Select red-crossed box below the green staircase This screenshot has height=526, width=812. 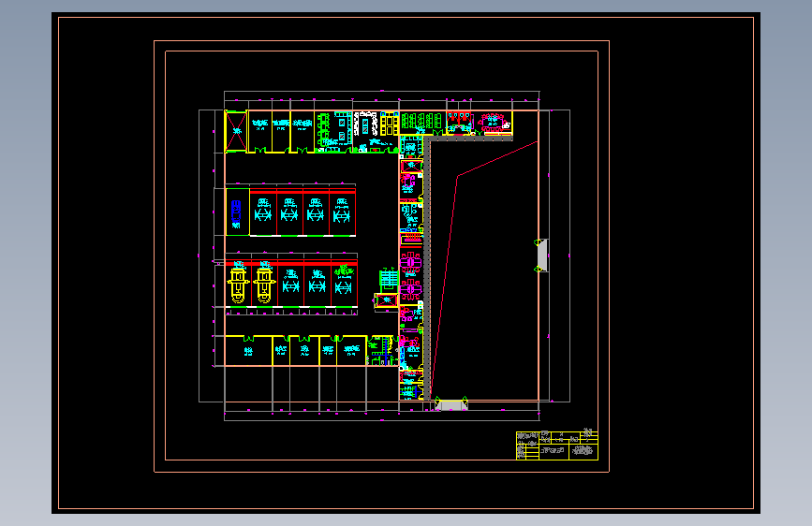click(386, 300)
